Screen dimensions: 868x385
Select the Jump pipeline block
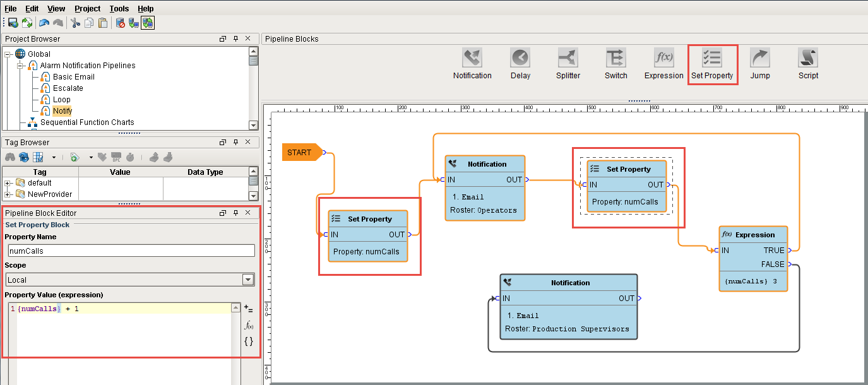click(760, 62)
